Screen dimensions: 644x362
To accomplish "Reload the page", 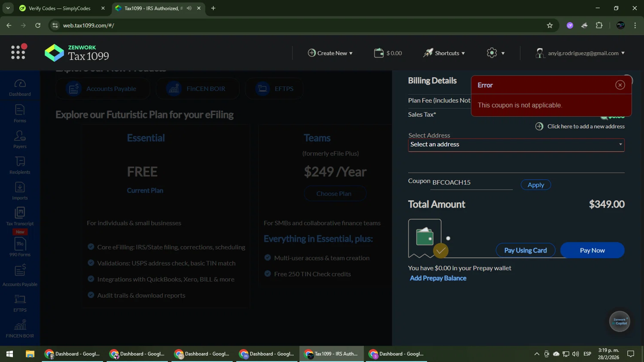I will point(38,25).
